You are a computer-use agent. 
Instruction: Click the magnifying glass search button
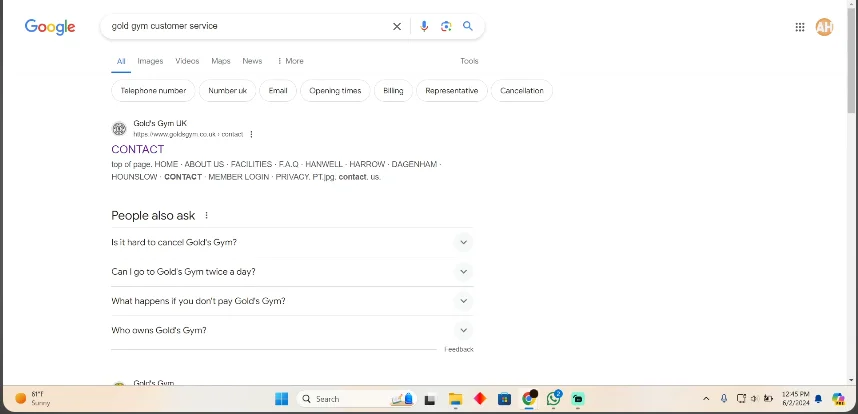(x=468, y=26)
